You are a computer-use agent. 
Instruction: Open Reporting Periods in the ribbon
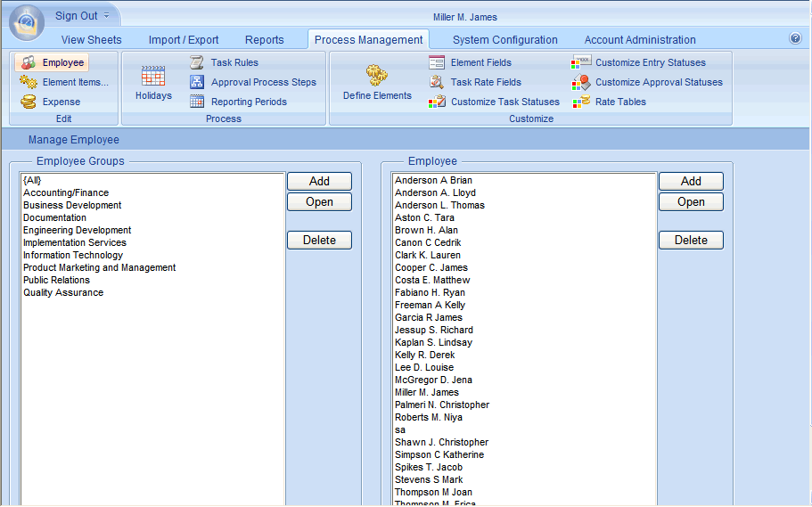197,102
